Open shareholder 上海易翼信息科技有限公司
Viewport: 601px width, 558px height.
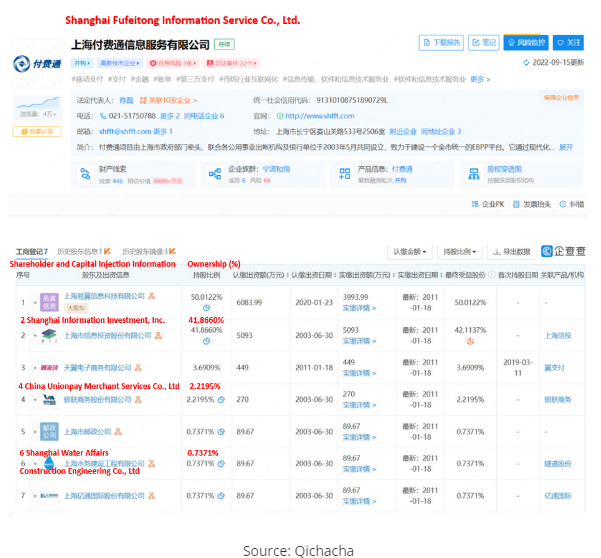click(104, 296)
